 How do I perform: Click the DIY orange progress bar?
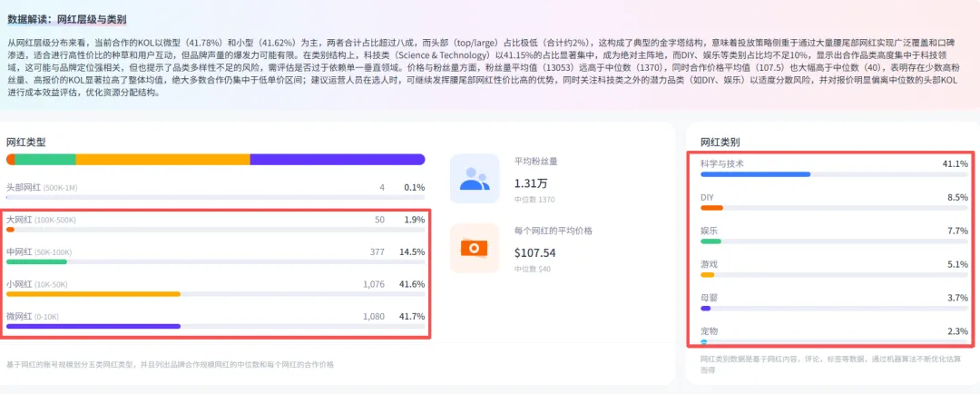coord(712,208)
